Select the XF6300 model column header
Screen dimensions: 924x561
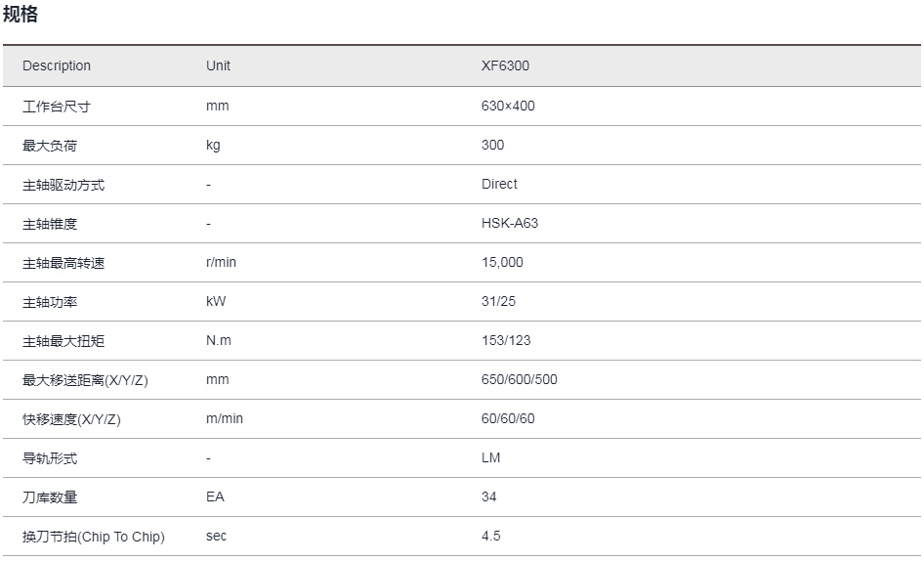tap(505, 65)
